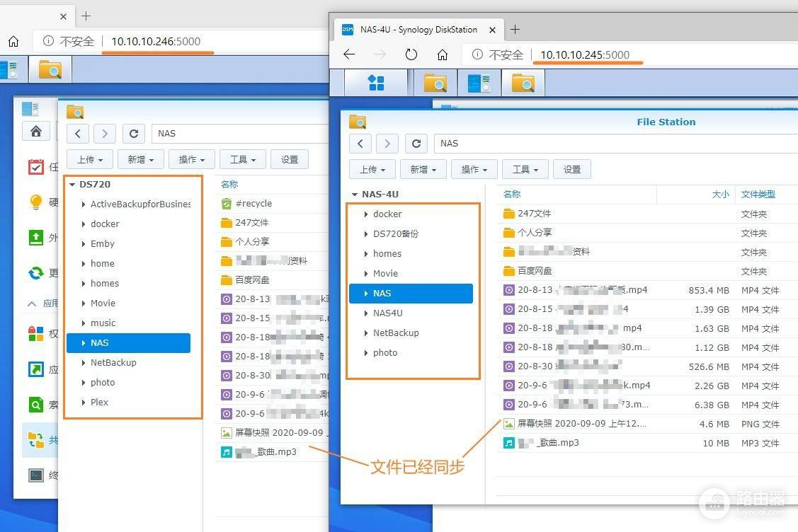Collapse the DS720 root tree node
The height and width of the screenshot is (532, 798).
tap(72, 185)
